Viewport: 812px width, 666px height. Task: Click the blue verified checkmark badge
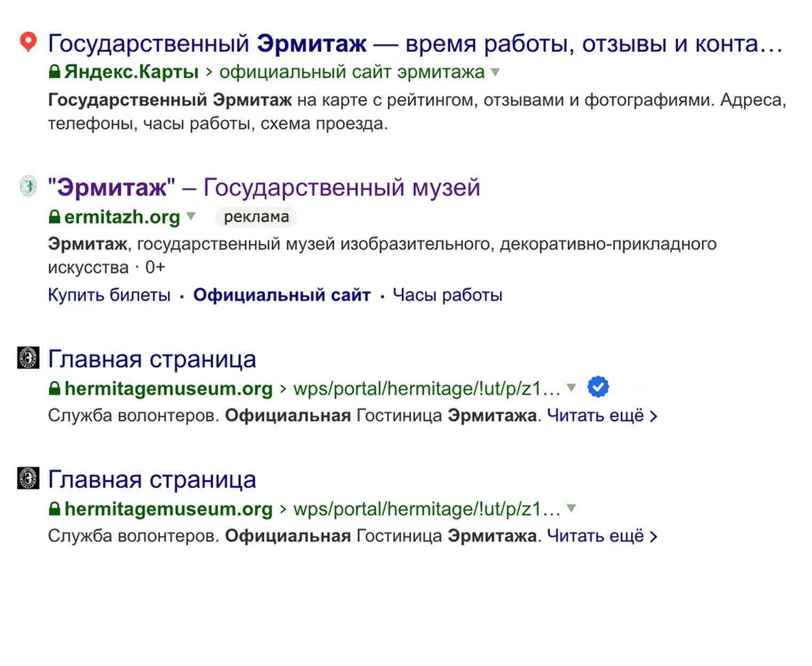click(598, 387)
